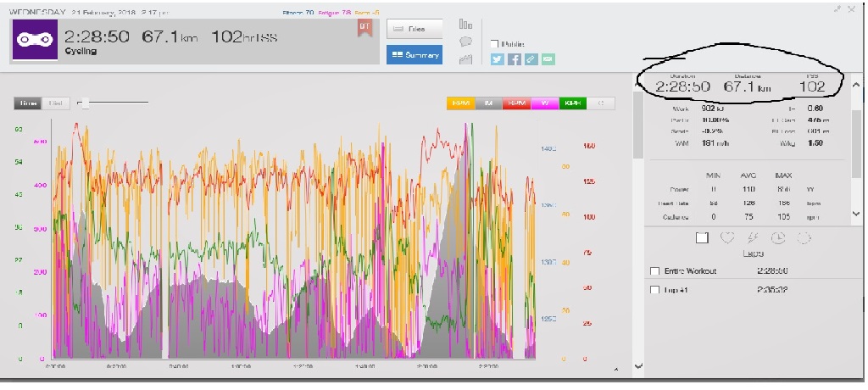The width and height of the screenshot is (868, 390).
Task: Switch graph x-axis to Distance
Action: (56, 103)
